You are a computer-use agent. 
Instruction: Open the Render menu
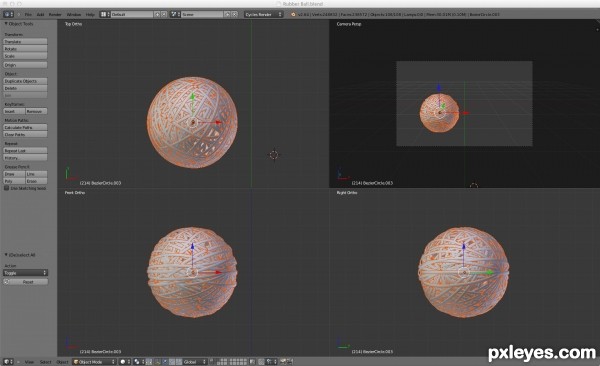pos(55,15)
